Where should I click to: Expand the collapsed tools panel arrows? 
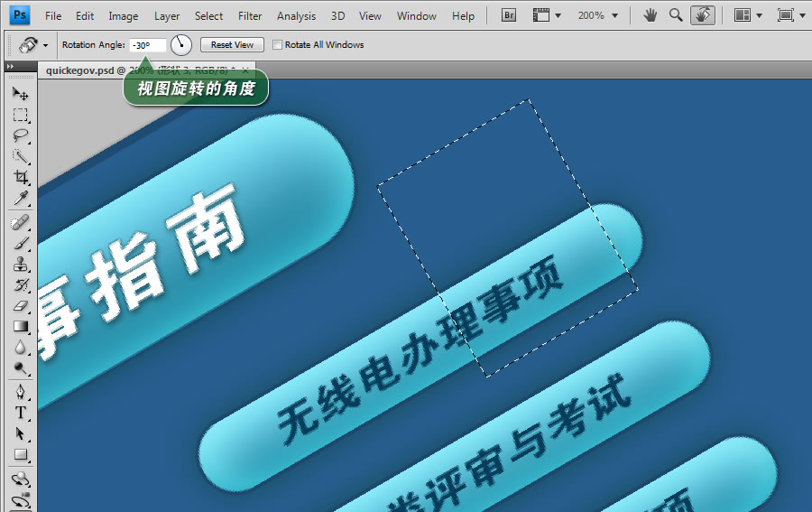coord(10,66)
